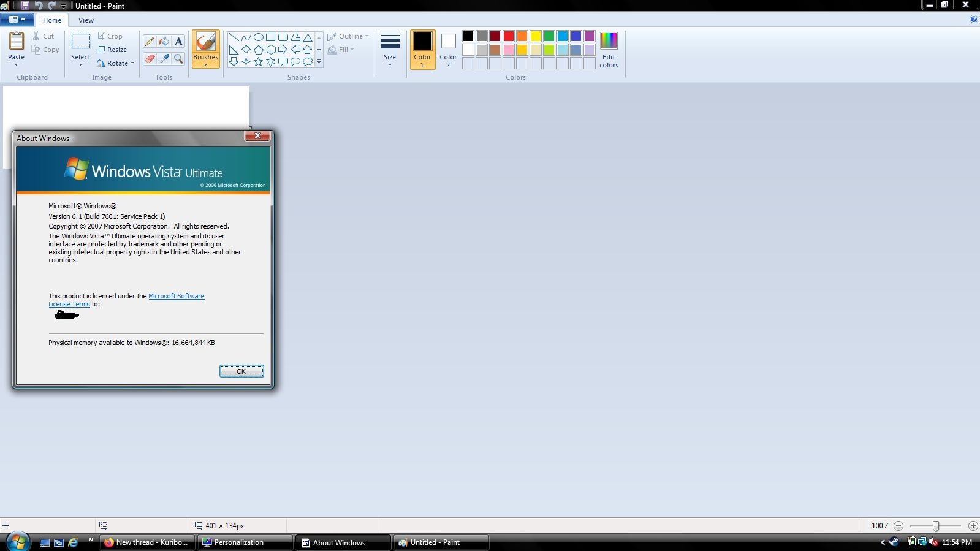The width and height of the screenshot is (980, 551).
Task: Expand the Brushes dropdown arrow
Action: [x=205, y=64]
